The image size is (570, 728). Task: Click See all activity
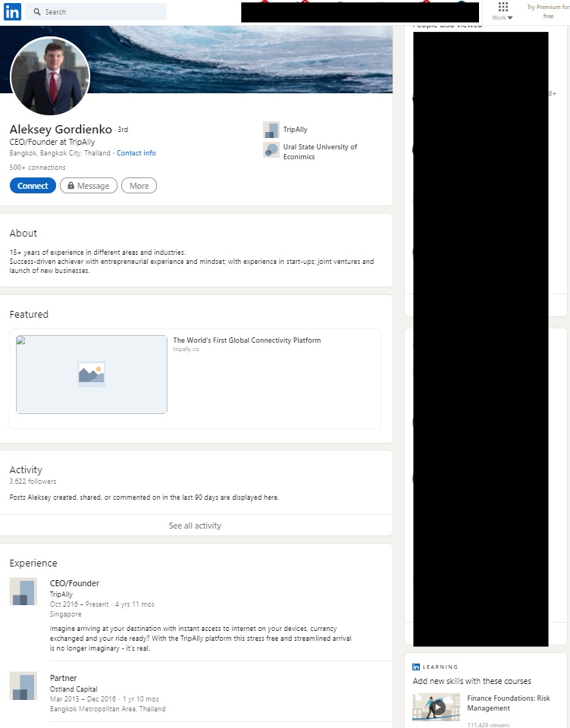click(x=195, y=526)
